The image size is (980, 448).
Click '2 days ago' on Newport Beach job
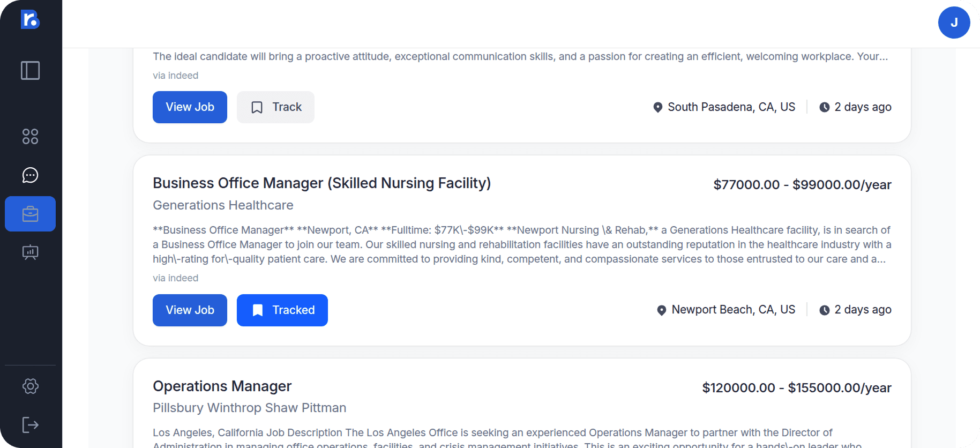click(x=863, y=310)
